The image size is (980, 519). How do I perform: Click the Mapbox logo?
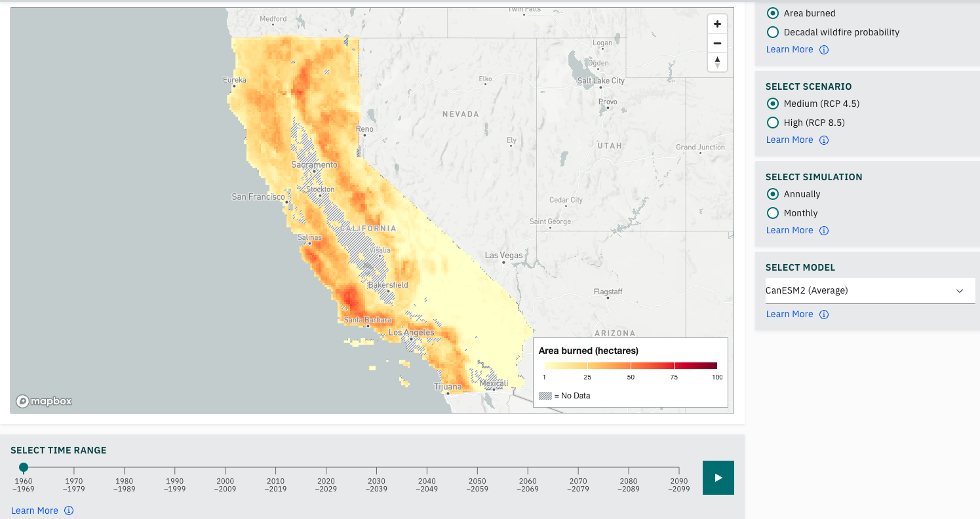click(x=43, y=401)
